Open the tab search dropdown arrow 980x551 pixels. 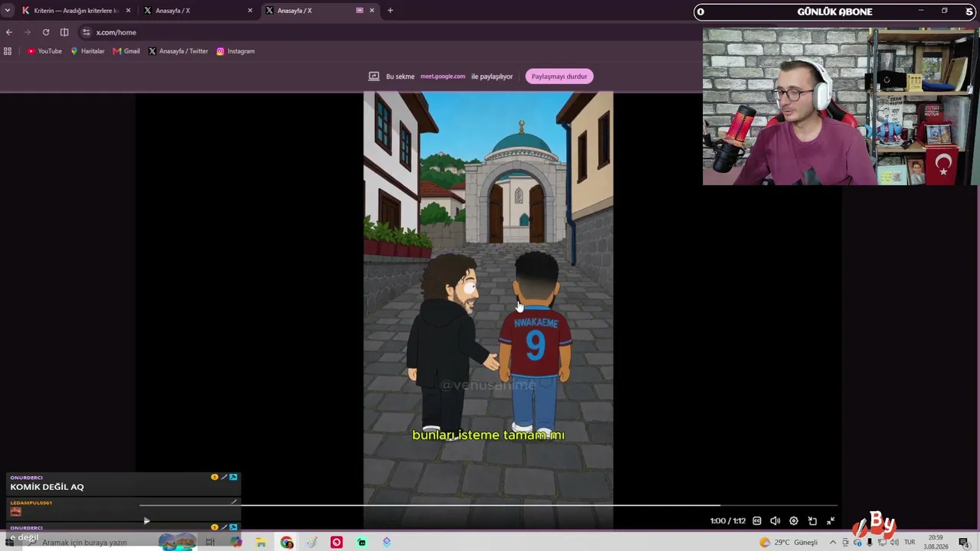pos(8,11)
